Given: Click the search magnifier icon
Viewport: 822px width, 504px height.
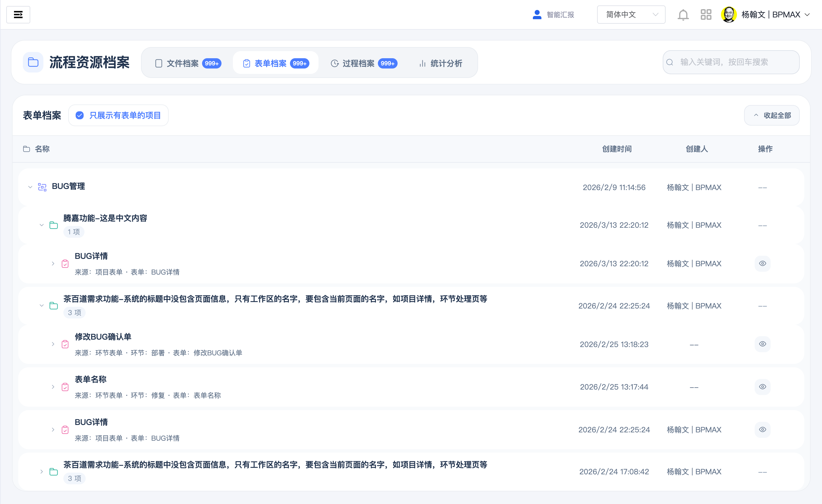Looking at the screenshot, I should tap(670, 62).
